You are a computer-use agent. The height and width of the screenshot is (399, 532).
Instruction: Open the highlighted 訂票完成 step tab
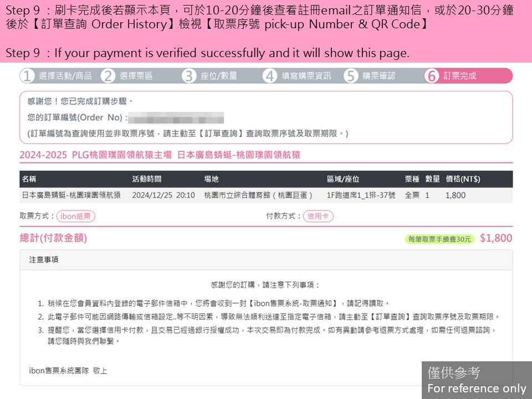point(459,76)
